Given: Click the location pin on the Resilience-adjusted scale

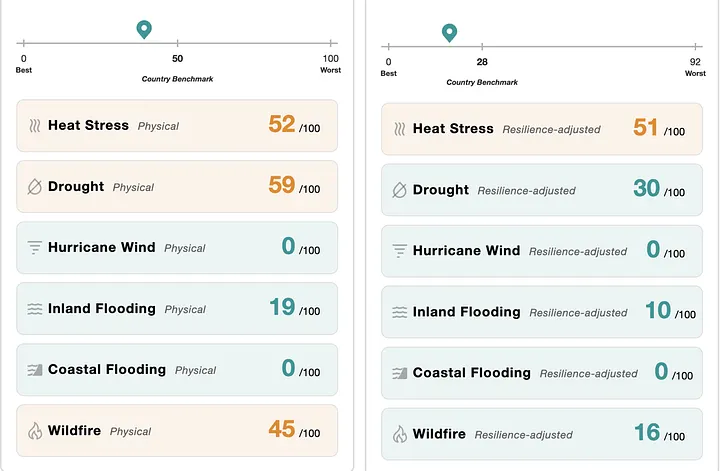Looking at the screenshot, I should pyautogui.click(x=450, y=33).
